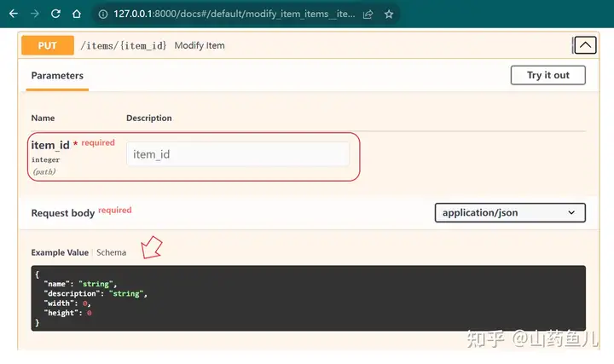Click the "width": 0 line in example
This screenshot has width=614, height=364.
[67, 303]
